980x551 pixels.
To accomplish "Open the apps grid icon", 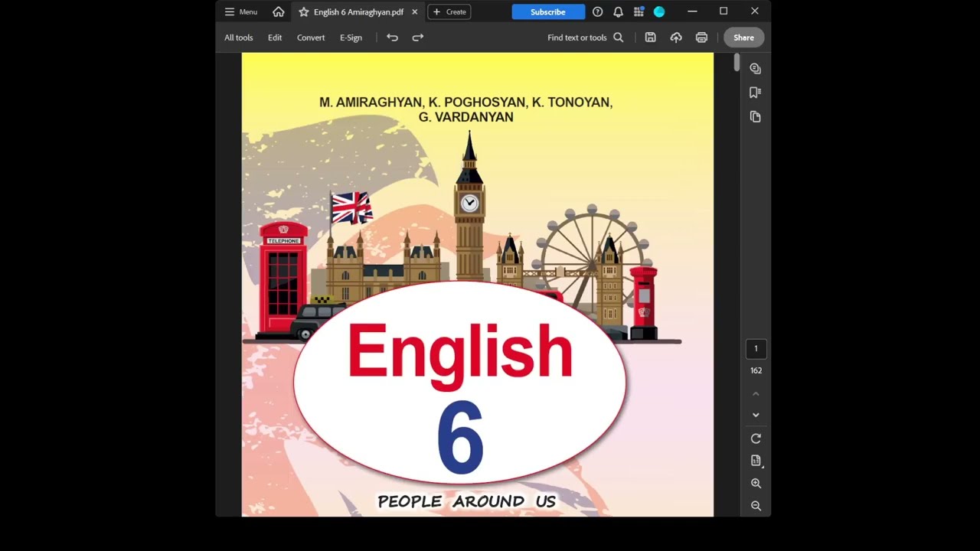I will pyautogui.click(x=639, y=11).
